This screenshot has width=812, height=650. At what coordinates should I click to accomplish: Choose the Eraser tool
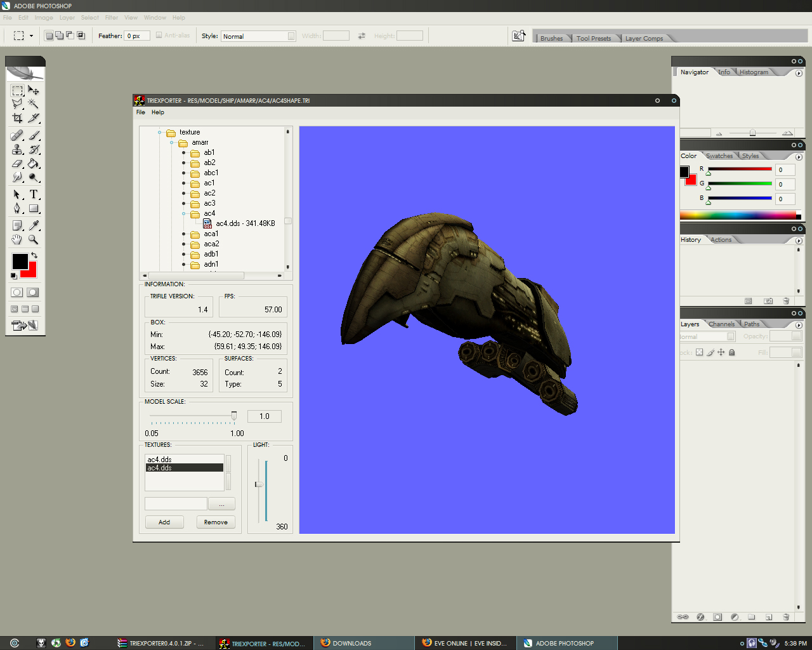[x=17, y=164]
